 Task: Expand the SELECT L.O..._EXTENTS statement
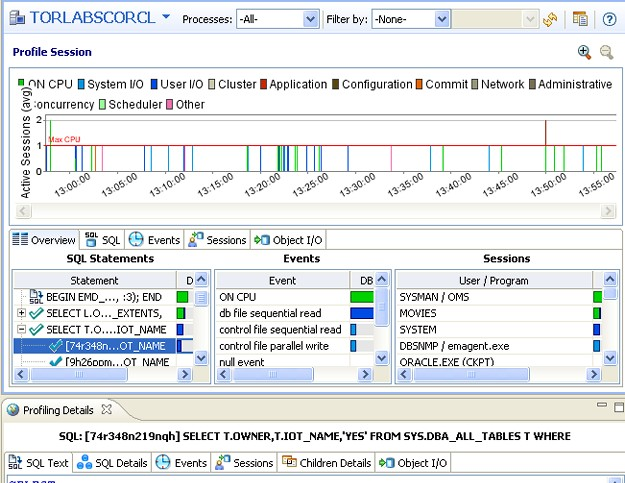tap(22, 313)
